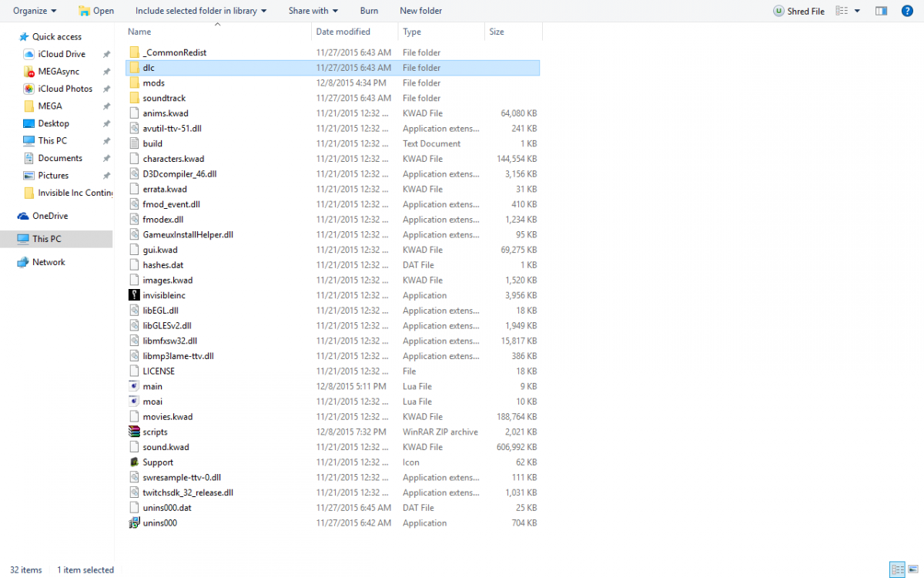
Task: Click the New folder button
Action: [420, 11]
